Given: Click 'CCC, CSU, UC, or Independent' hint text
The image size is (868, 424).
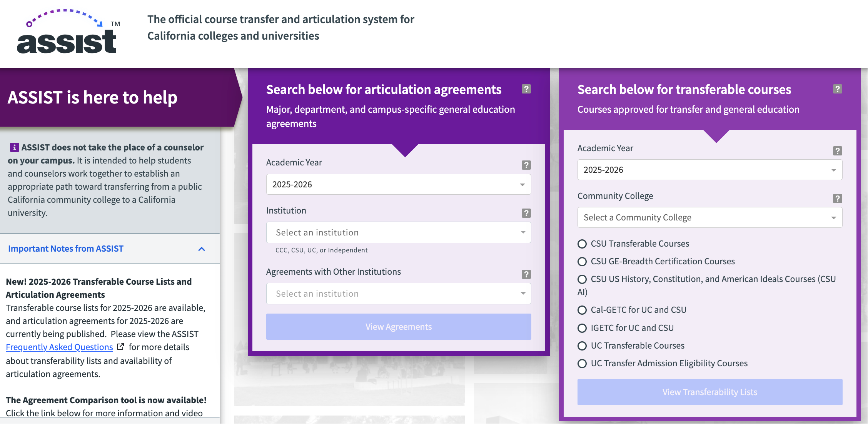Looking at the screenshot, I should 322,250.
